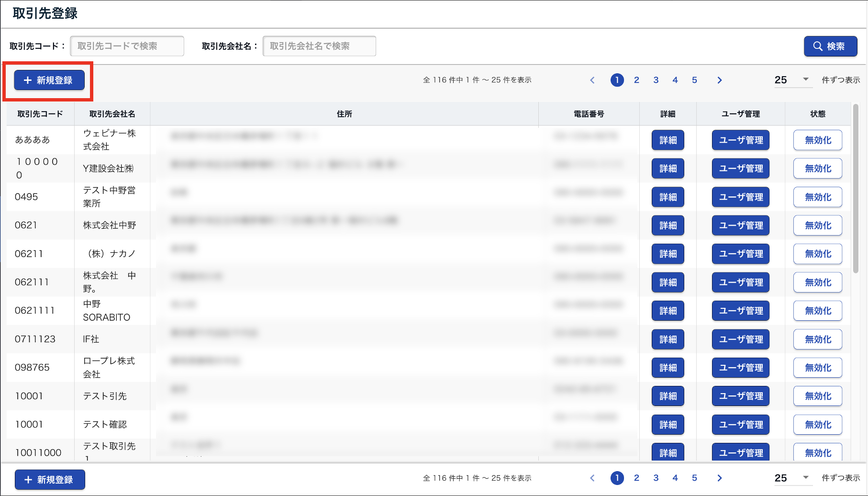Click the search button with magnifier icon
The width and height of the screenshot is (868, 496).
(830, 46)
